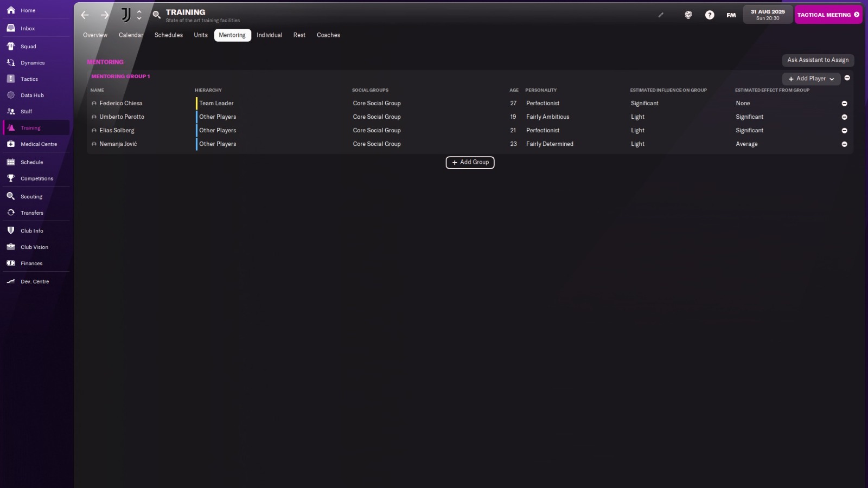Click the help question mark icon

(710, 15)
